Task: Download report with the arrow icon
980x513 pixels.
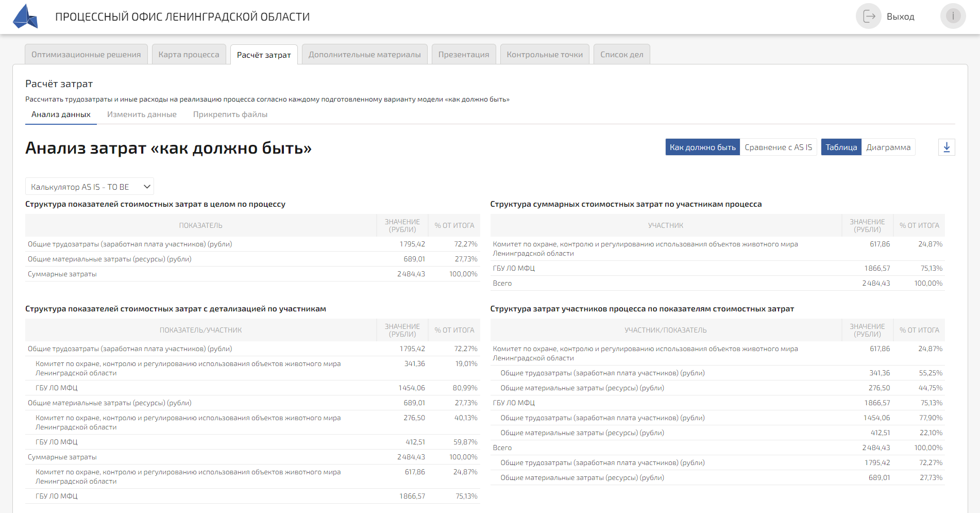Action: point(947,147)
